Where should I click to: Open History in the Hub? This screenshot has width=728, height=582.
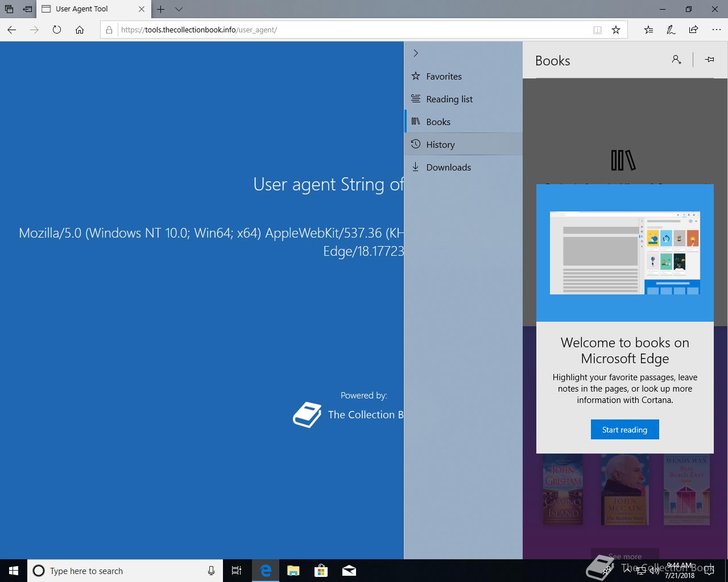click(x=463, y=144)
